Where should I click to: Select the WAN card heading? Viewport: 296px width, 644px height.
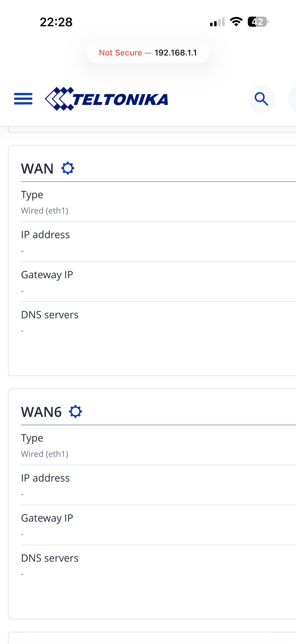[37, 168]
